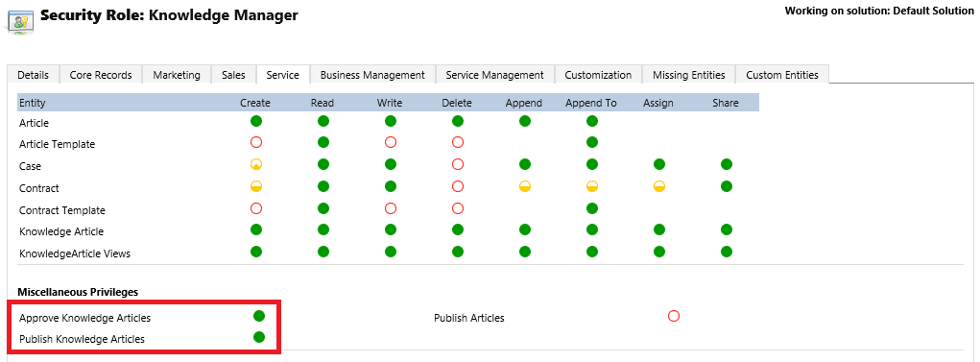
Task: Toggle Article Append To privilege circle
Action: [592, 121]
